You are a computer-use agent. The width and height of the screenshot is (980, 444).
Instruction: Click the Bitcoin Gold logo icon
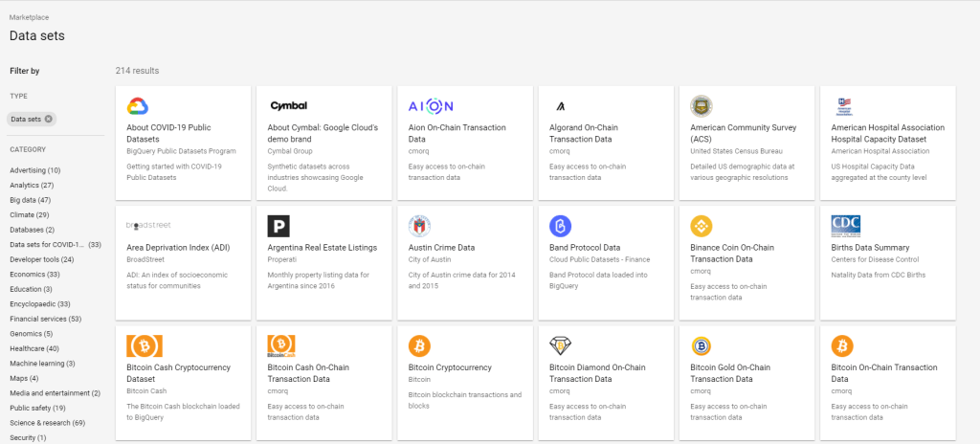pyautogui.click(x=702, y=345)
